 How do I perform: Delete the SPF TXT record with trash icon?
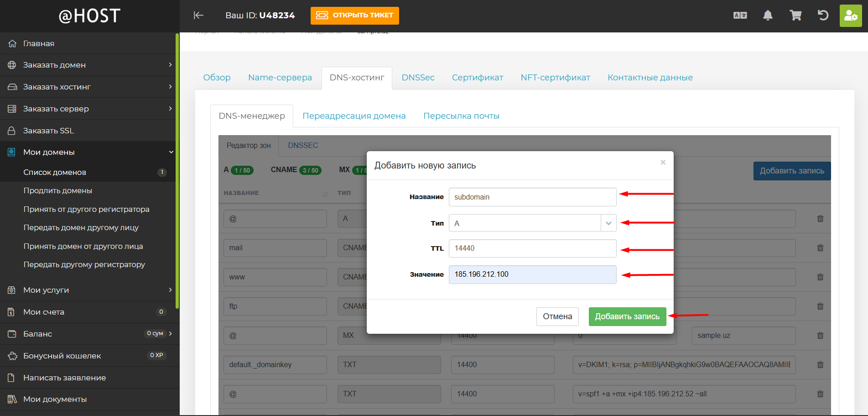(x=820, y=394)
